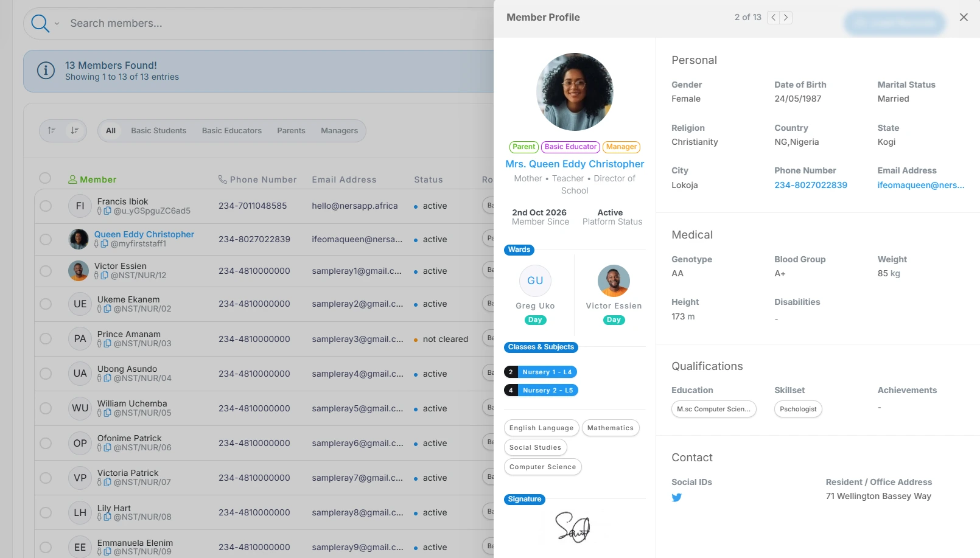Sort members in descending order
Viewport: 980px width, 558px height.
tap(74, 130)
